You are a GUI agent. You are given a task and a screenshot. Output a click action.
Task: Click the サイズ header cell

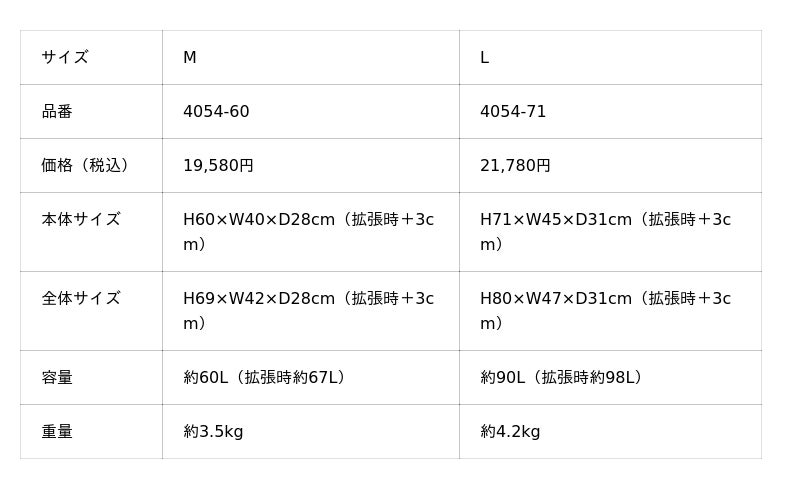coord(65,58)
